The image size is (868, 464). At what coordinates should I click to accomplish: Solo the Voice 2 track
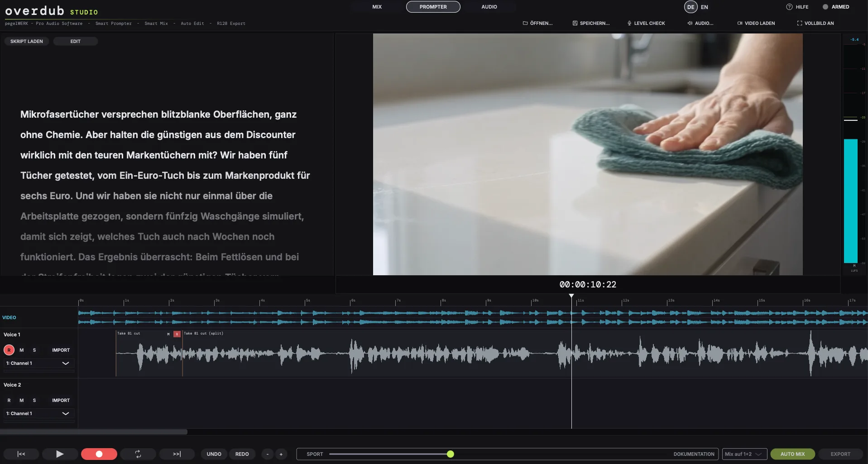click(34, 400)
